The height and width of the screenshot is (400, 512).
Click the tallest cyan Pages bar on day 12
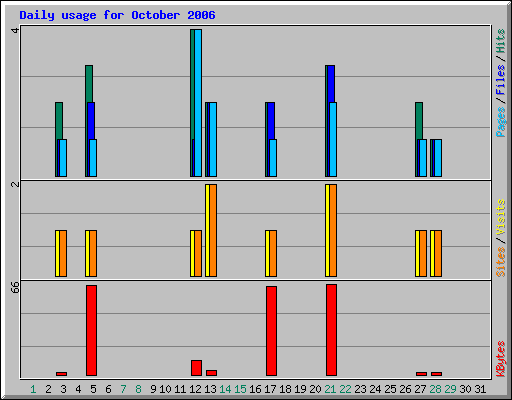[x=198, y=103]
